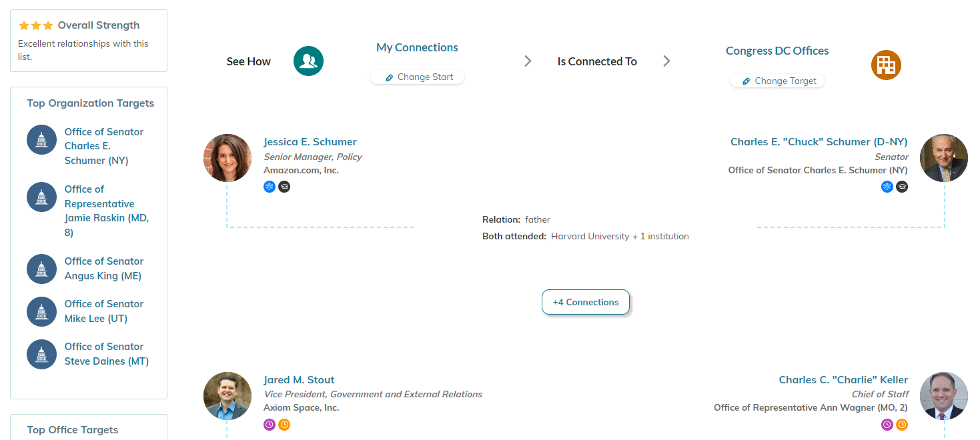The image size is (980, 440).
Task: Open Office of Representative Jamie Raskin link
Action: pyautogui.click(x=107, y=211)
